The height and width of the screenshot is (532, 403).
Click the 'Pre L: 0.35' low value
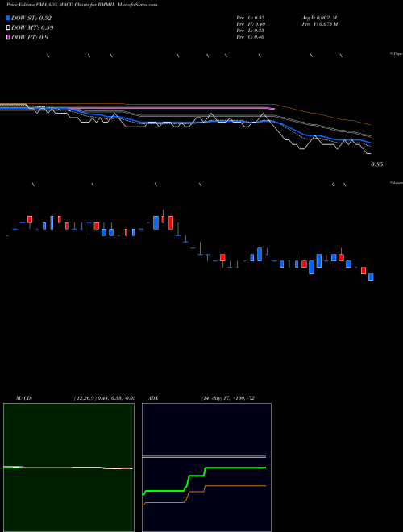point(251,31)
